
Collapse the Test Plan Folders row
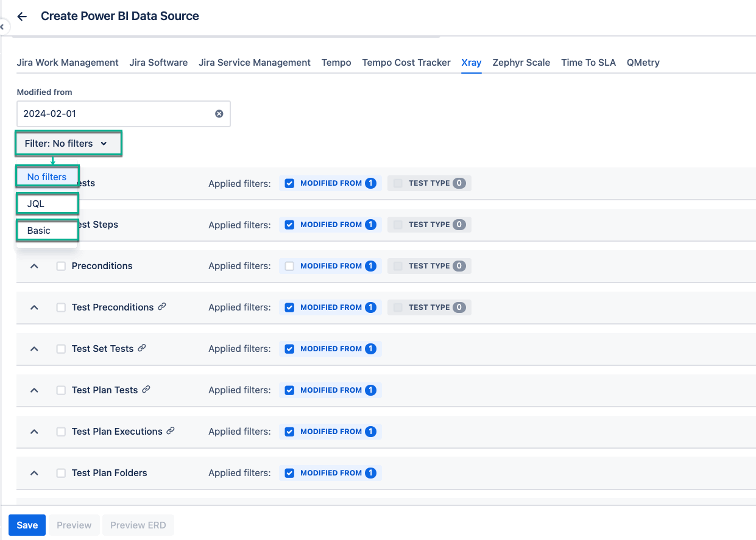(x=35, y=473)
